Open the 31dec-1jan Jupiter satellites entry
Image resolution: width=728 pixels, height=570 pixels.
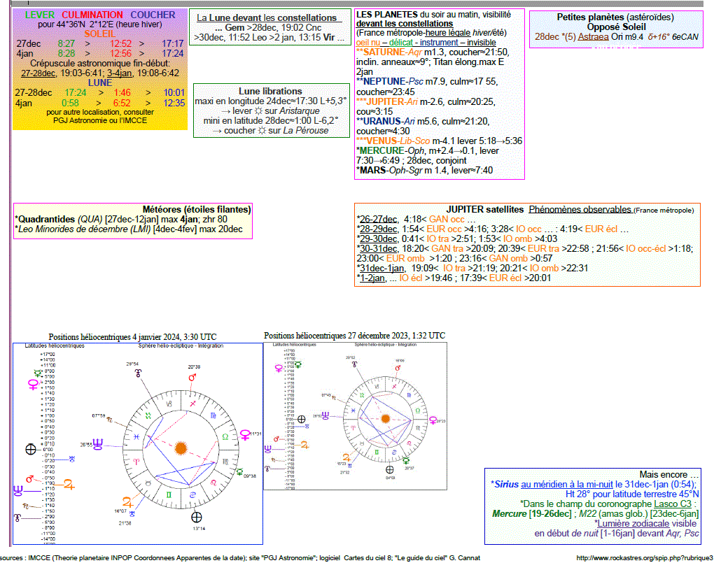[382, 268]
